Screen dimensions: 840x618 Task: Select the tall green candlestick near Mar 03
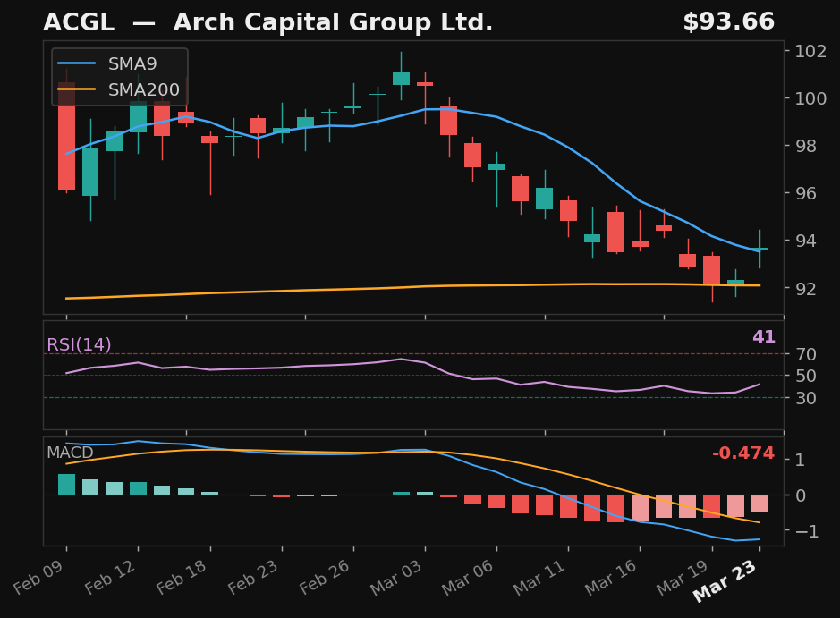pos(403,79)
